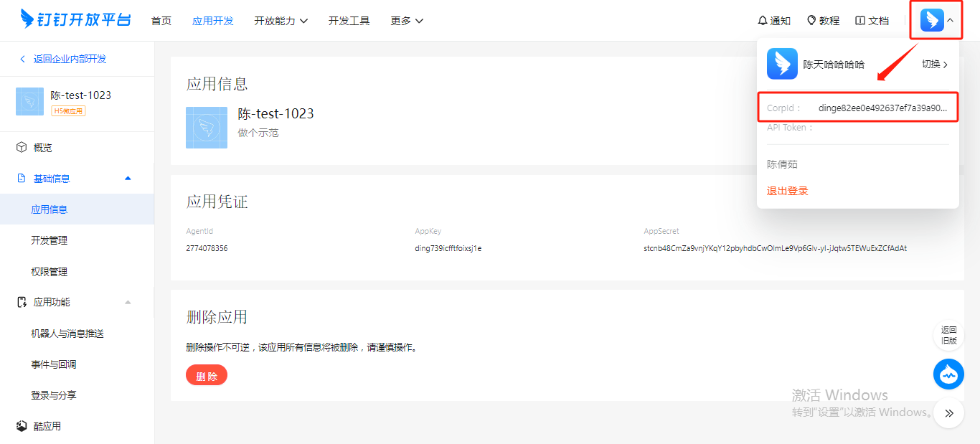Click the 返回企业内部开发 link
Image resolution: width=980 pixels, height=444 pixels.
pyautogui.click(x=70, y=59)
